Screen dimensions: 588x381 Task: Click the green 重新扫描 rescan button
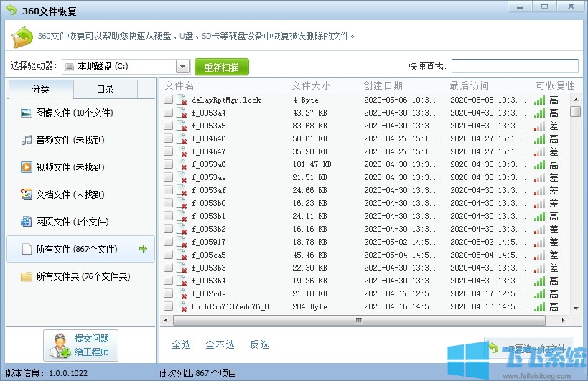[222, 67]
